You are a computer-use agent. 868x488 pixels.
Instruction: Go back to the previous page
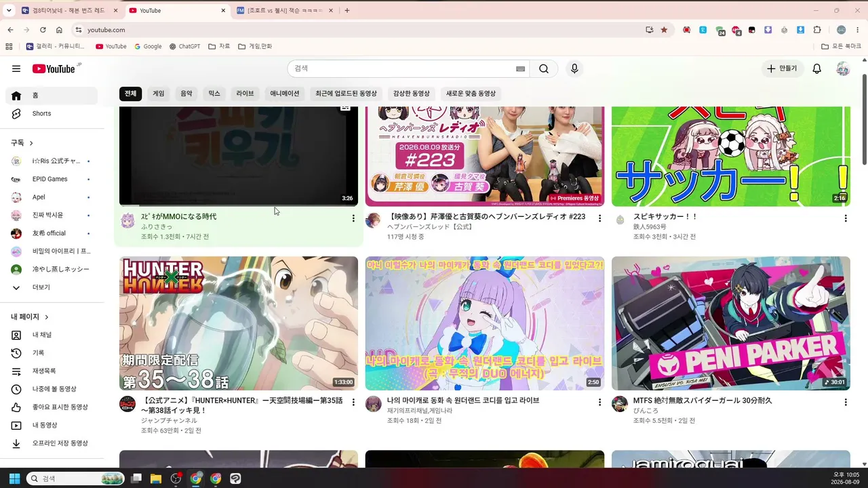coord(10,30)
